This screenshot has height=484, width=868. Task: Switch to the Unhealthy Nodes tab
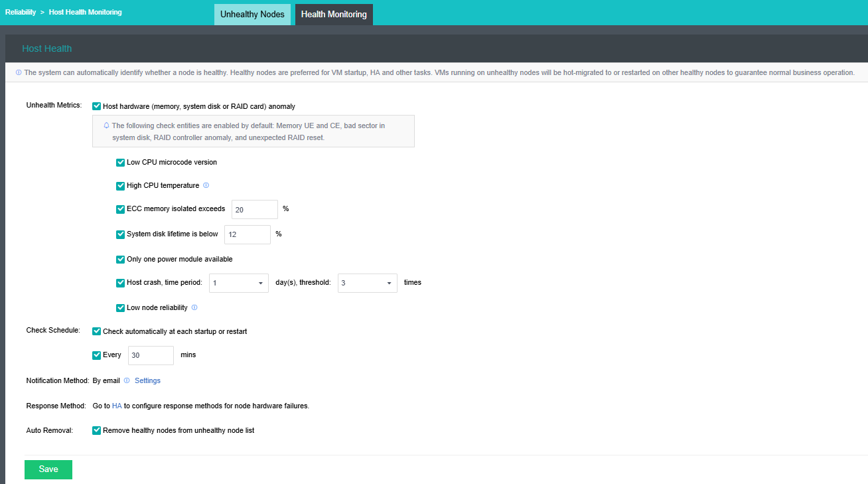click(x=252, y=14)
